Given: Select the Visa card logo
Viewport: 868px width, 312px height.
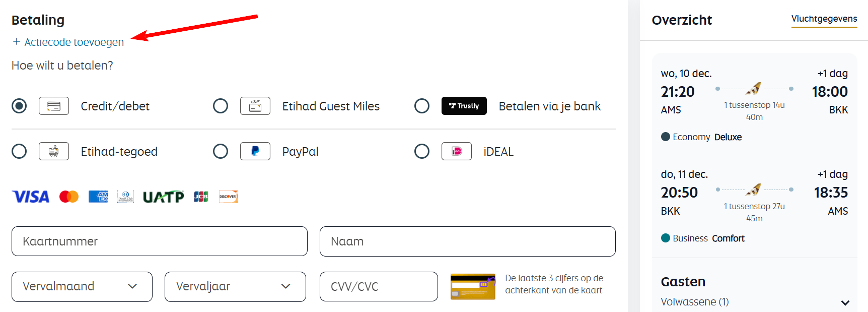Looking at the screenshot, I should pos(30,197).
